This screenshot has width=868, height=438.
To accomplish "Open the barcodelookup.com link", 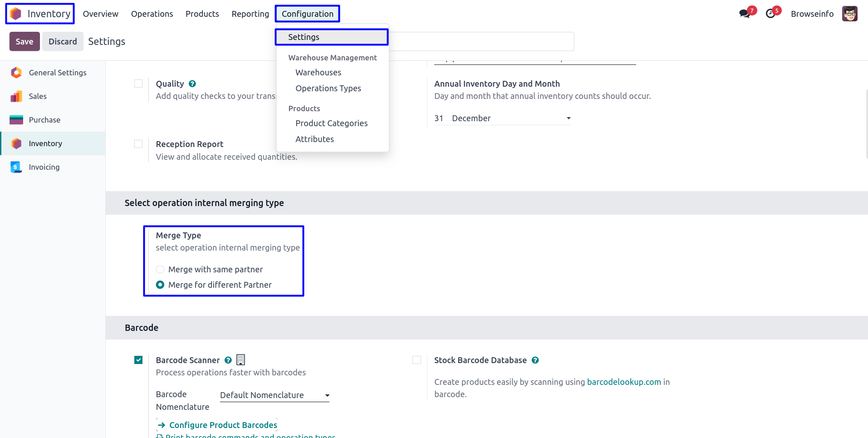I will pyautogui.click(x=624, y=382).
